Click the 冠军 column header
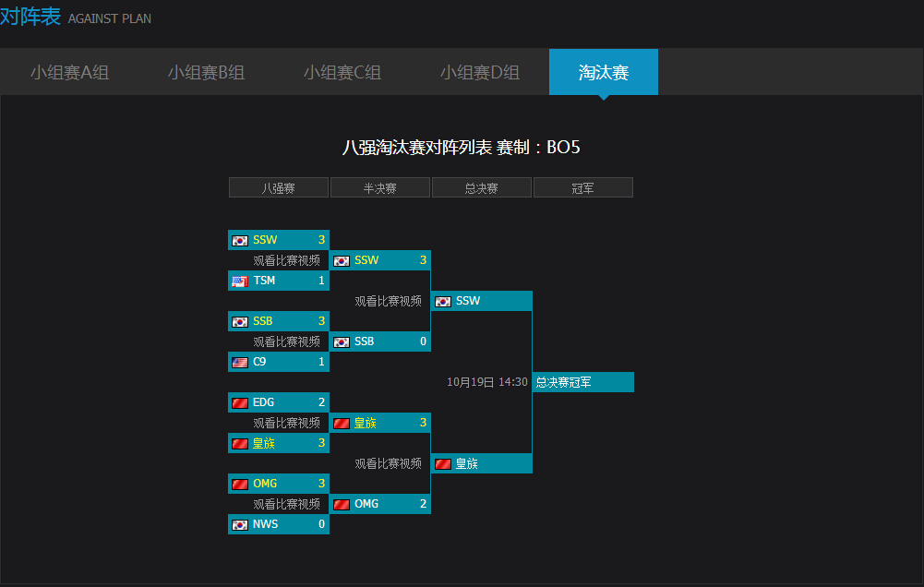924x587 pixels. (582, 188)
